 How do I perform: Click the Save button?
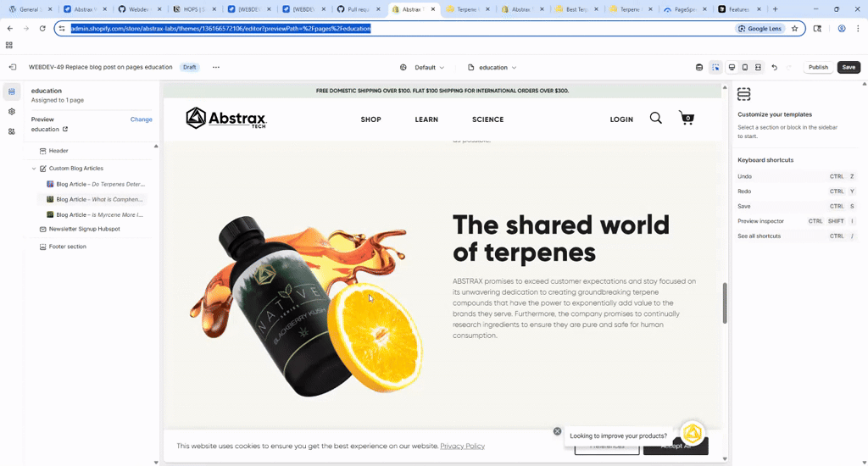click(849, 68)
